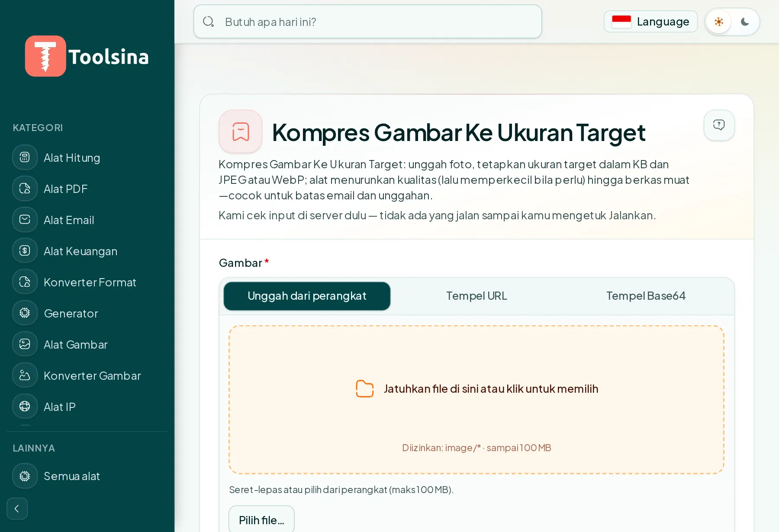Focus the Butuh apa hari ini search field

click(x=367, y=22)
